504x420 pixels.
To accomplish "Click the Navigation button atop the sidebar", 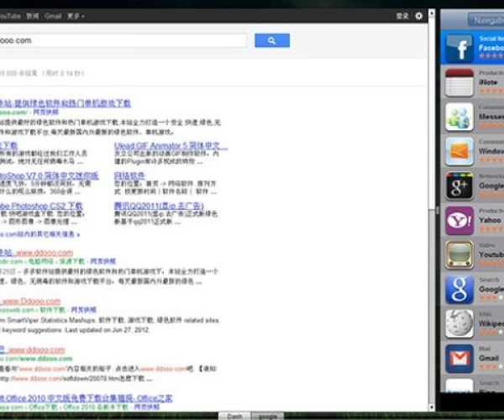I will (484, 20).
